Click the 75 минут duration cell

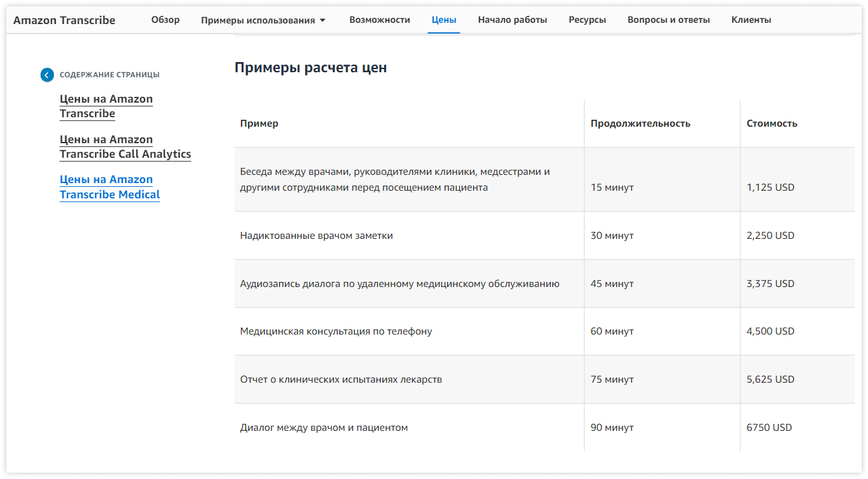662,380
